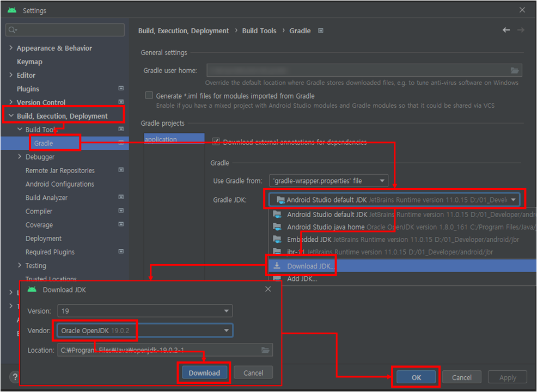Select the jbr-11 JetBrains Runtime option
The width and height of the screenshot is (537, 392).
(402, 252)
